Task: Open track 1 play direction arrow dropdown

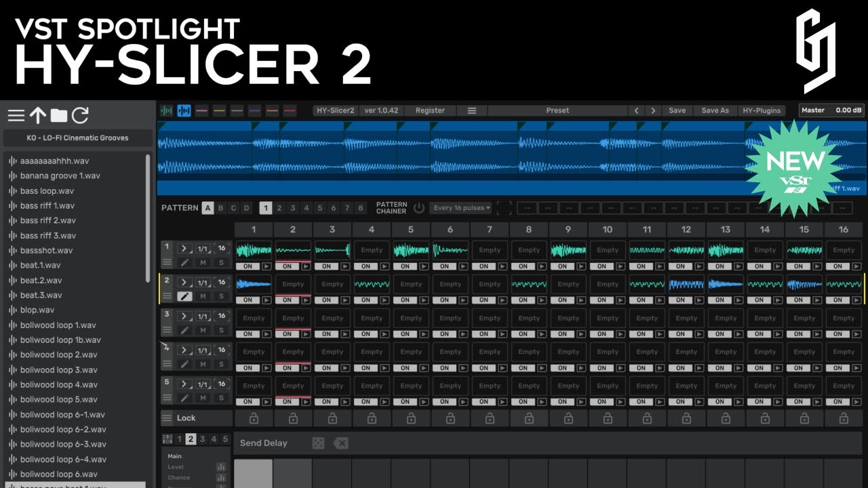Action: pos(184,249)
